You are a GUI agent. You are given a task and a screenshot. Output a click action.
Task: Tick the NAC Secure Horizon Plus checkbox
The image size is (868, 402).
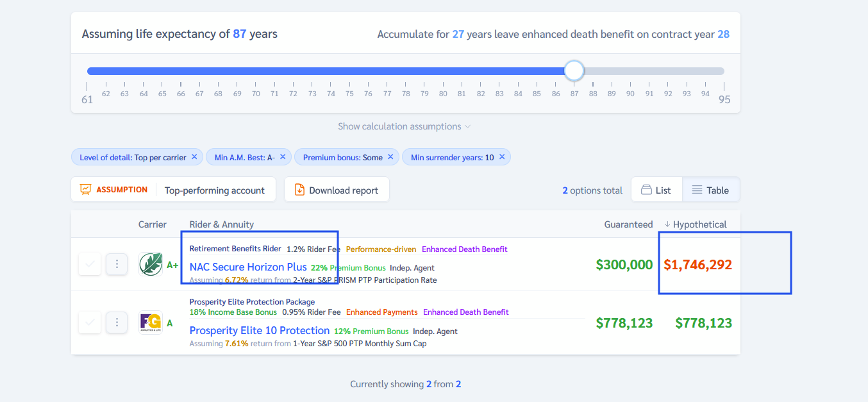[90, 264]
